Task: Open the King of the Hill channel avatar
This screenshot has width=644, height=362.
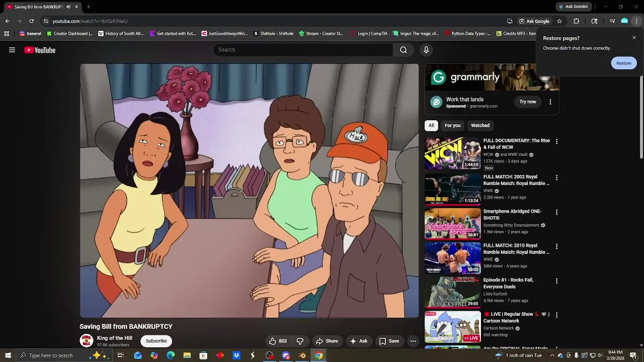Action: pyautogui.click(x=87, y=341)
